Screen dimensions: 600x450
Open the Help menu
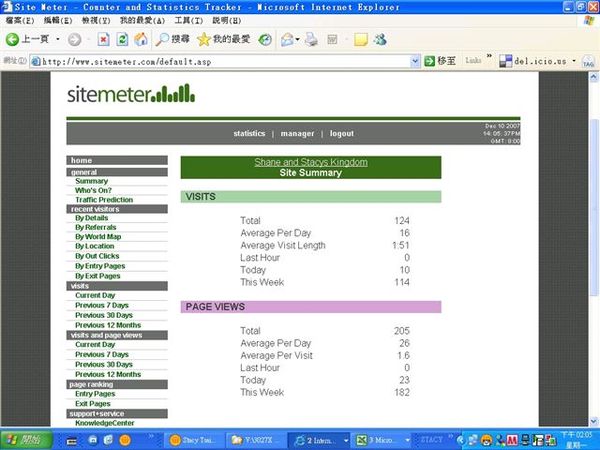click(x=227, y=21)
